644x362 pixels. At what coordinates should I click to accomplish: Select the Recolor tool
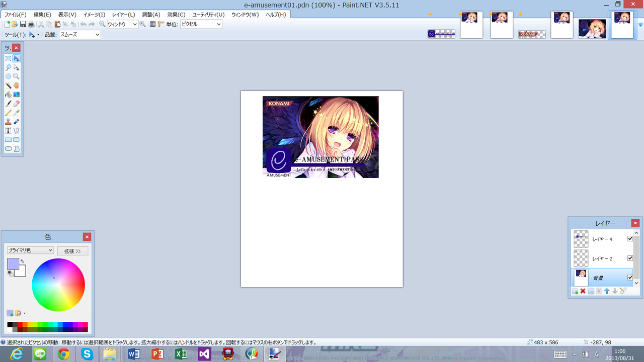click(17, 122)
